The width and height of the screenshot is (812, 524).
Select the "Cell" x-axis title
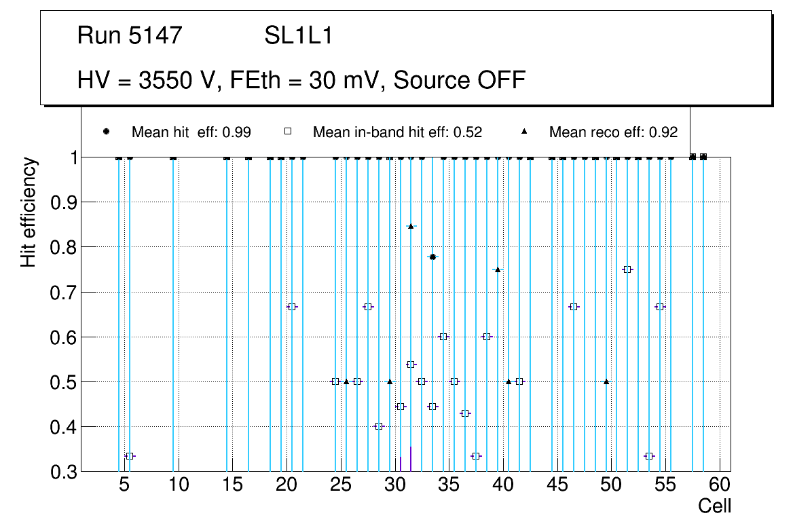(714, 506)
